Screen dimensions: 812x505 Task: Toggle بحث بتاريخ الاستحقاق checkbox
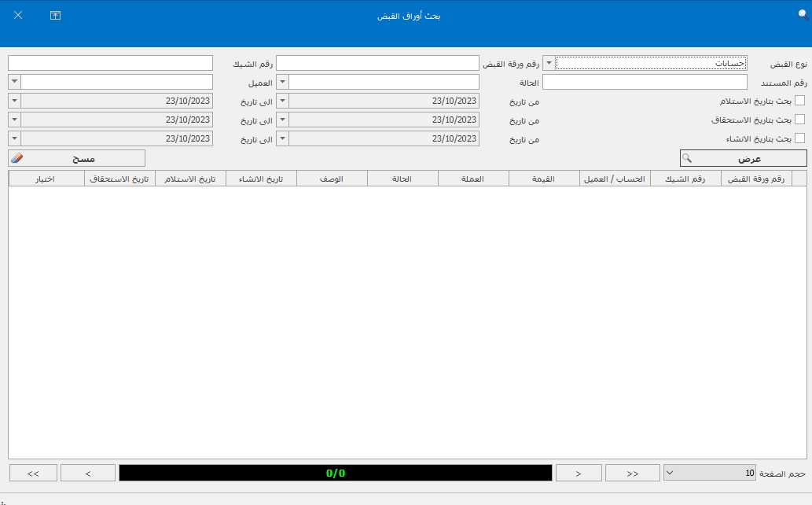point(800,120)
